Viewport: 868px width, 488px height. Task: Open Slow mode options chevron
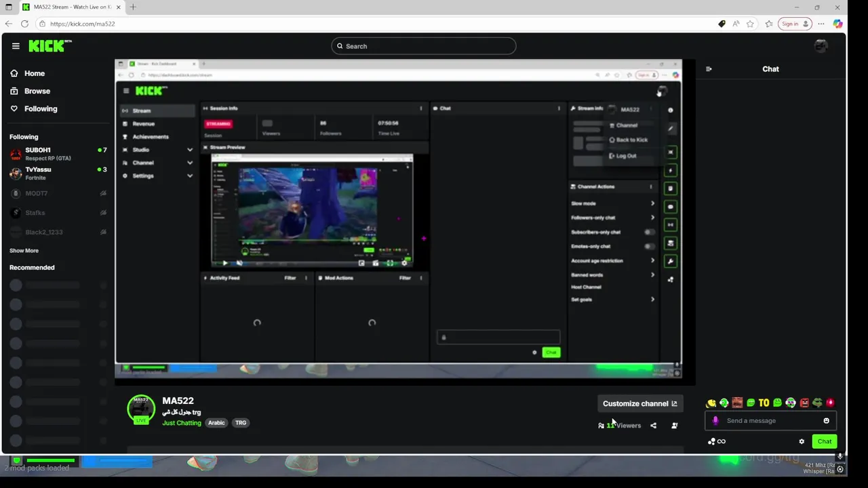click(652, 203)
